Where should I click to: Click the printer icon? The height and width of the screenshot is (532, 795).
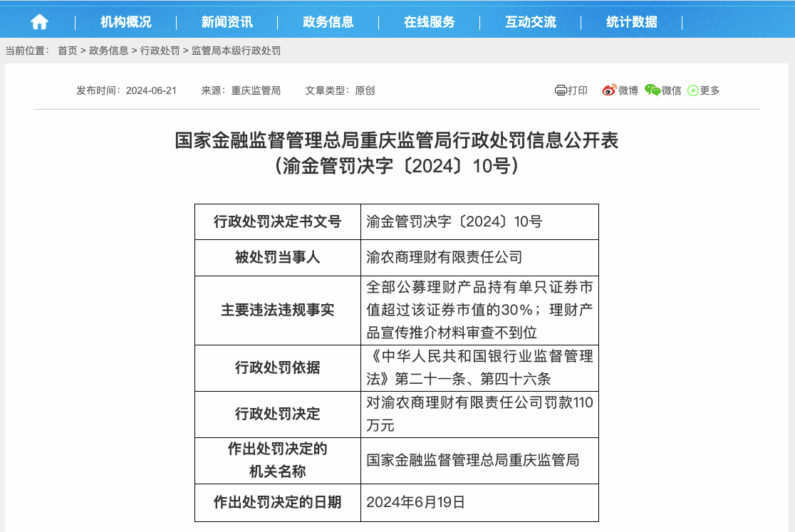tap(560, 90)
